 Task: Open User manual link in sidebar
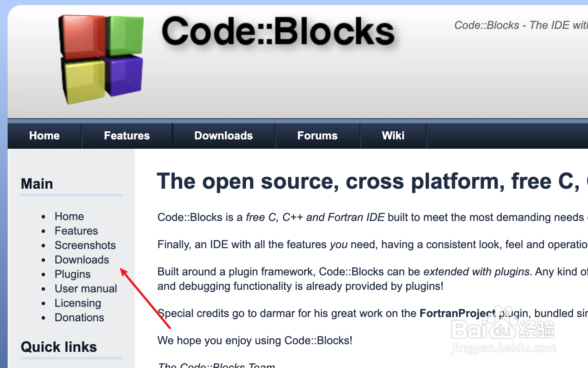pyautogui.click(x=86, y=289)
